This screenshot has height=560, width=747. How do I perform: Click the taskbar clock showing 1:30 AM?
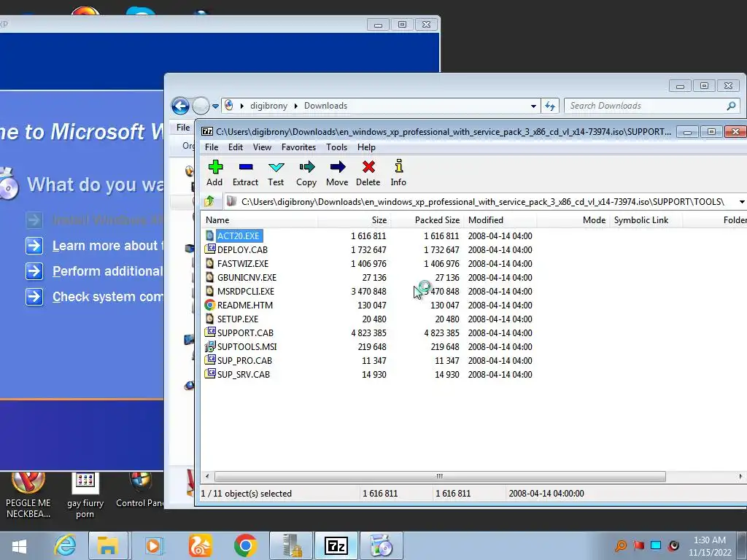point(709,546)
